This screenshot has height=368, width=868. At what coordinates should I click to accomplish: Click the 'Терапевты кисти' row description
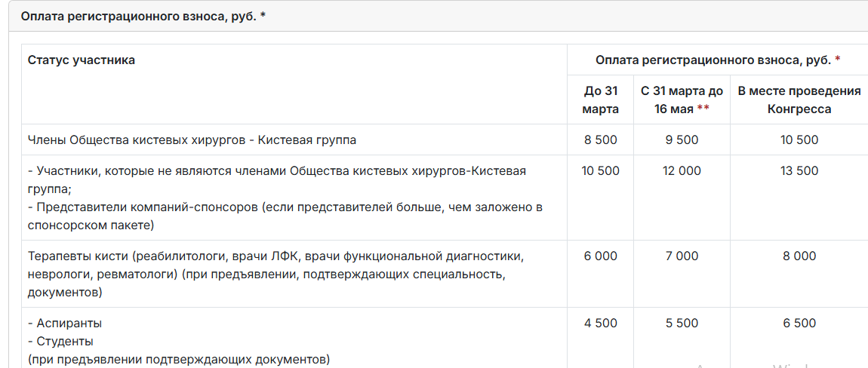[275, 256]
